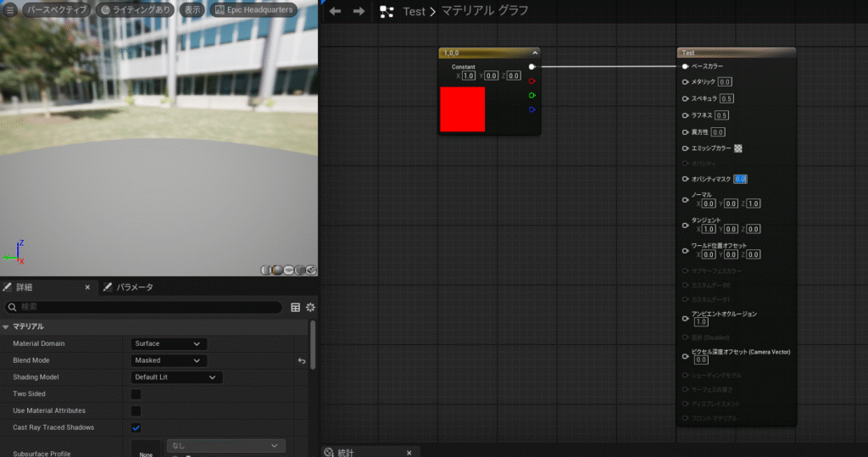Click the red channel output pin
This screenshot has height=457, width=868.
point(532,81)
